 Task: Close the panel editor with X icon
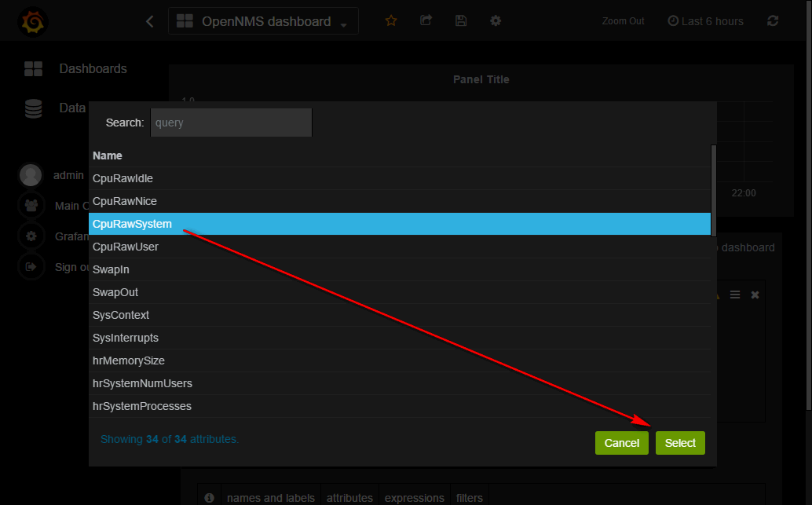click(x=755, y=295)
